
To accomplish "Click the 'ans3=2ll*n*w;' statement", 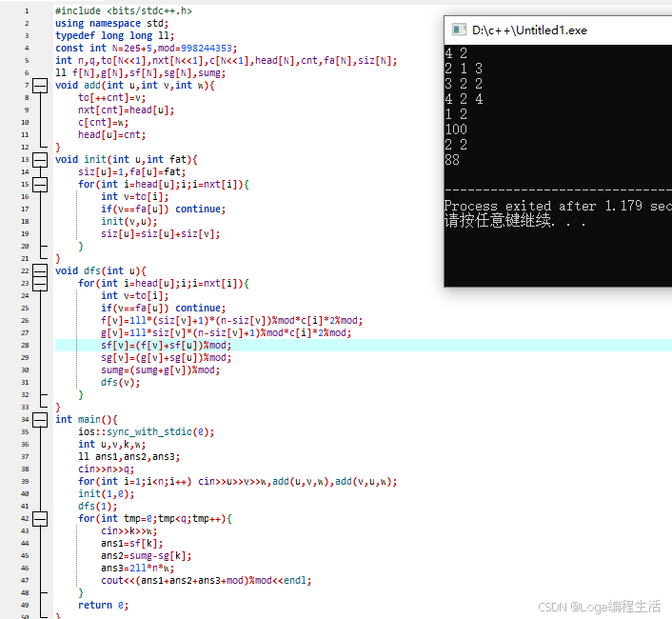I will pyautogui.click(x=138, y=569).
